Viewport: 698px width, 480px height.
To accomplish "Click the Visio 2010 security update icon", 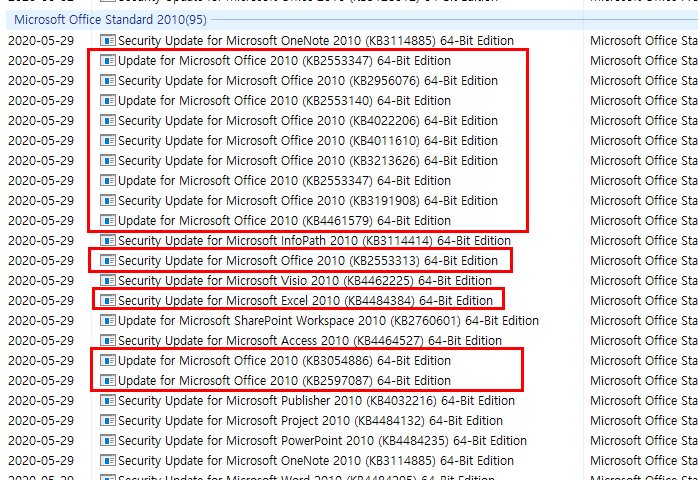I will coord(108,281).
